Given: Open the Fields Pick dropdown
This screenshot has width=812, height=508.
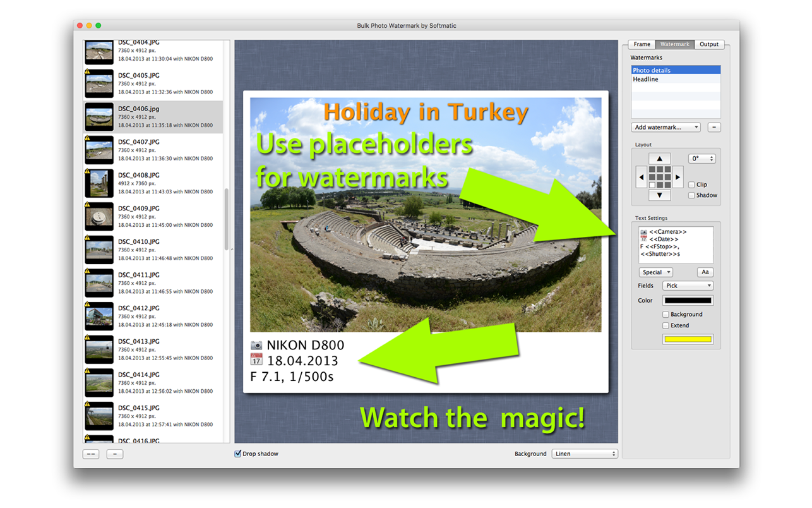Looking at the screenshot, I should pos(688,286).
